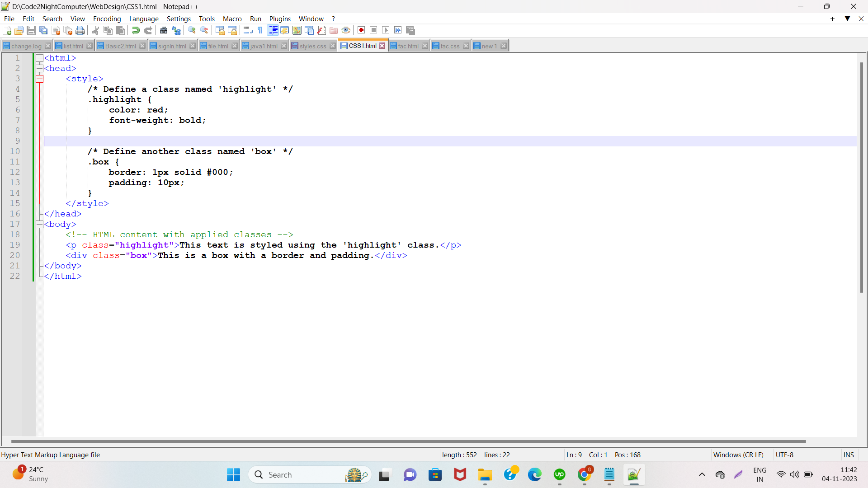Collapse the body tag fold marker

pyautogui.click(x=39, y=224)
